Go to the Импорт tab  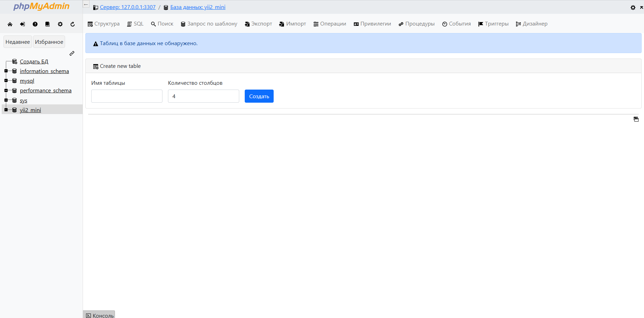pos(293,24)
